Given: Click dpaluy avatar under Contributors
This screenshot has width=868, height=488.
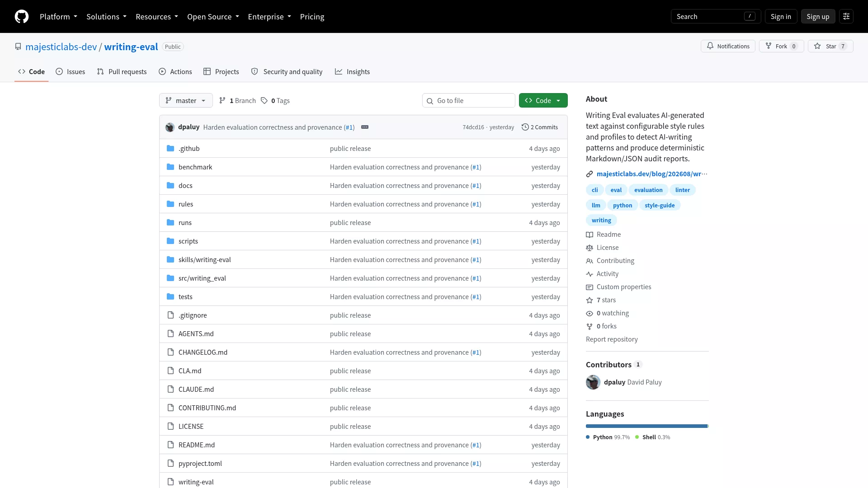Looking at the screenshot, I should click(593, 382).
